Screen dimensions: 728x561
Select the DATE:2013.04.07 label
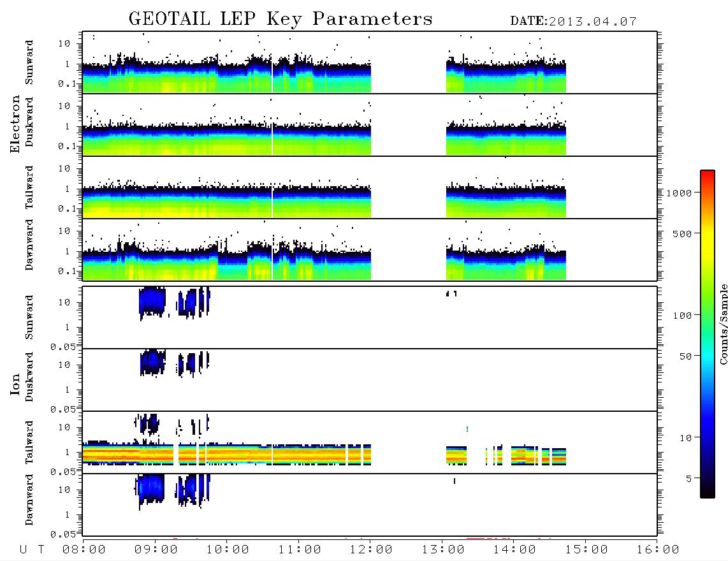click(573, 22)
